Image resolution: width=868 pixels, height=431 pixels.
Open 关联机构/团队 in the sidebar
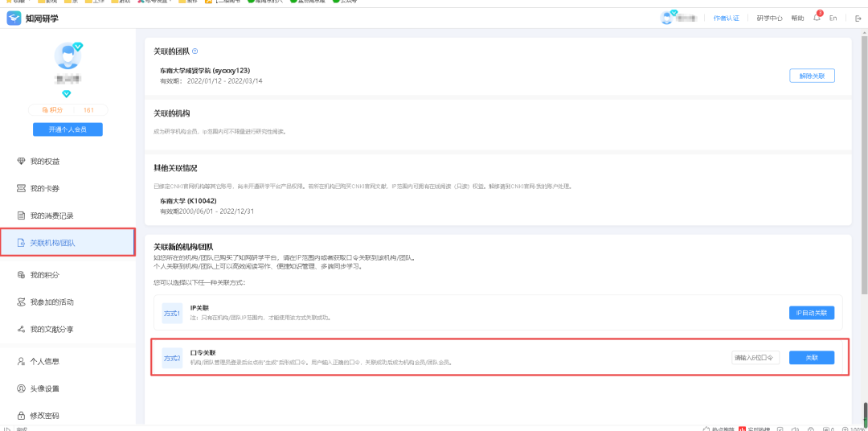pyautogui.click(x=68, y=243)
